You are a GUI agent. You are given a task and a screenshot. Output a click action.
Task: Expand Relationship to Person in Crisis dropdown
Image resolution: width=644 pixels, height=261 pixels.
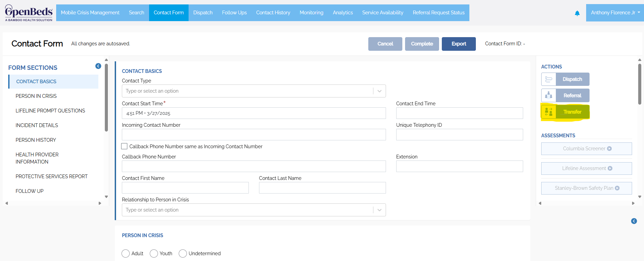(x=379, y=210)
